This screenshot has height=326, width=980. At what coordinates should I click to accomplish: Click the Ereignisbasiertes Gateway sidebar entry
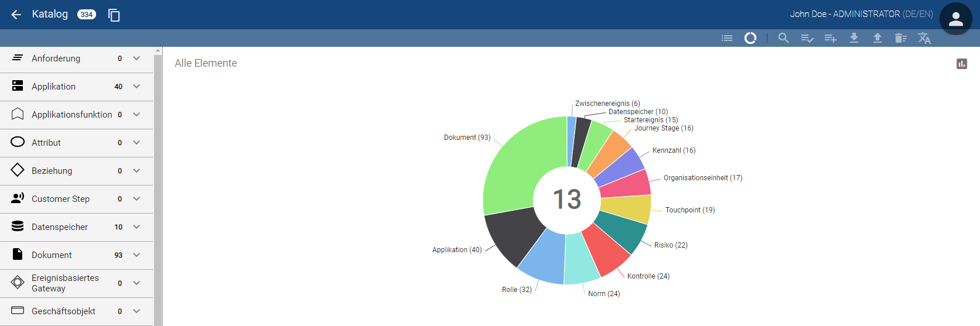click(64, 283)
